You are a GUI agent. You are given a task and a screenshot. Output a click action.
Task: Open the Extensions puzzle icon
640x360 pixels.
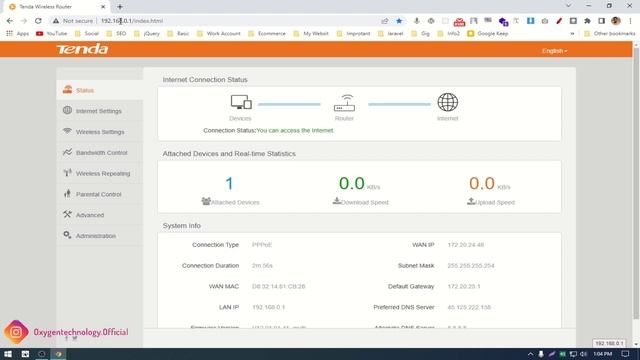(587, 21)
